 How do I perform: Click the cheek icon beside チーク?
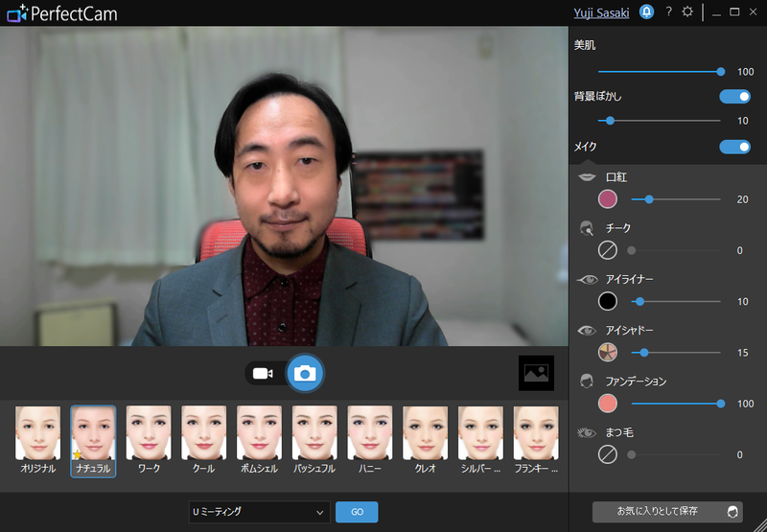587,228
